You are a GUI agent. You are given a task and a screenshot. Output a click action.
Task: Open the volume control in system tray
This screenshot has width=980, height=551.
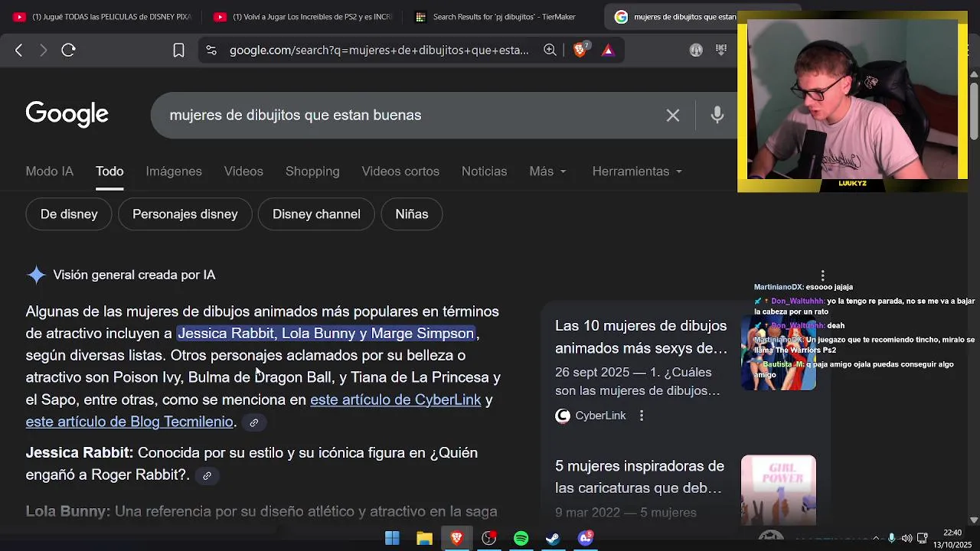[906, 538]
